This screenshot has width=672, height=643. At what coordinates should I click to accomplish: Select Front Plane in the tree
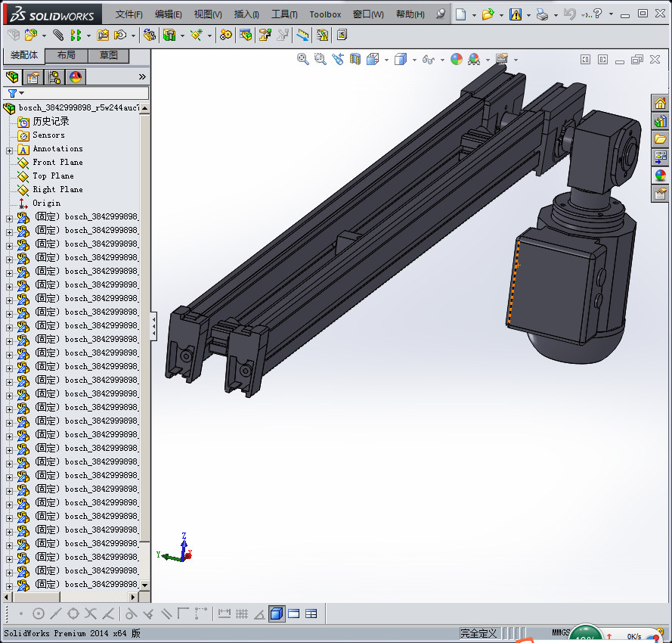point(58,162)
